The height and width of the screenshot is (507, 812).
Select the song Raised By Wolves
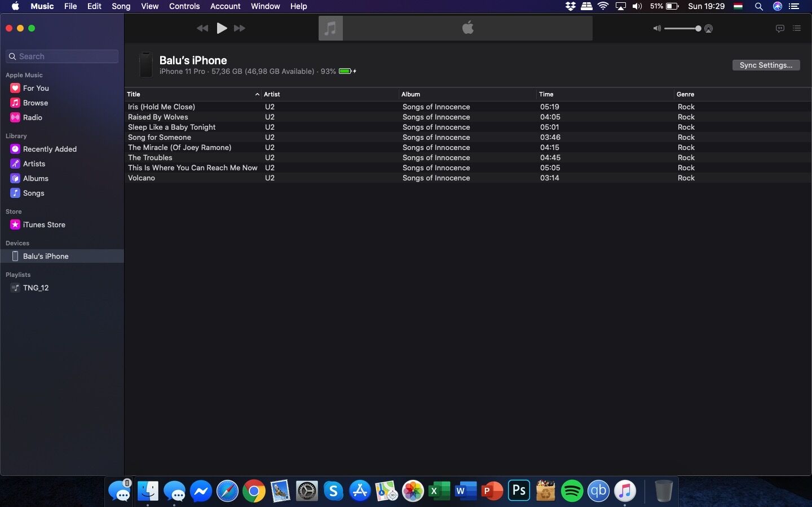pyautogui.click(x=467, y=117)
